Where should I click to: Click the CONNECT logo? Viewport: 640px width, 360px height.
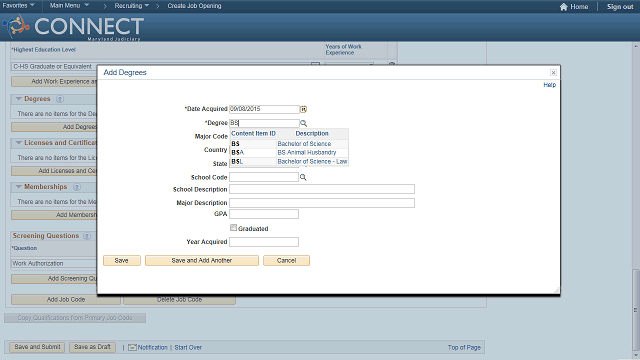coord(73,27)
